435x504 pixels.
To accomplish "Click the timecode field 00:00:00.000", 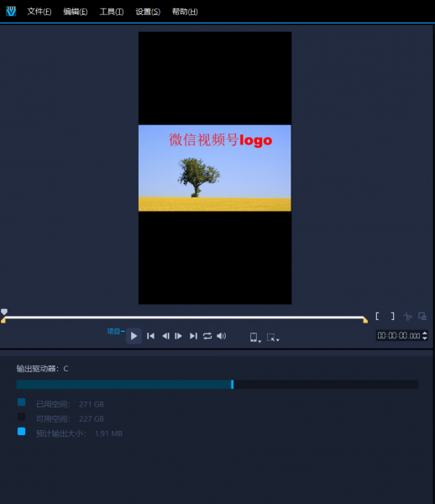I will 399,335.
